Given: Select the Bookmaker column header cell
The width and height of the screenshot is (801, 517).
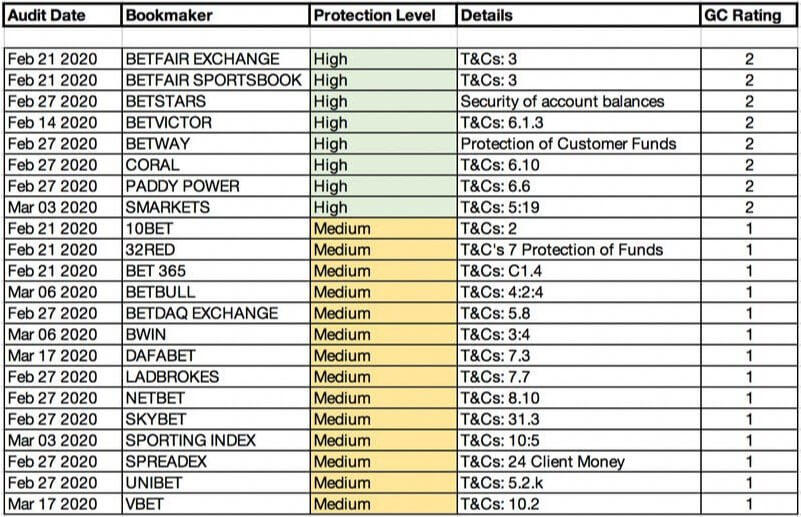Looking at the screenshot, I should (215, 16).
